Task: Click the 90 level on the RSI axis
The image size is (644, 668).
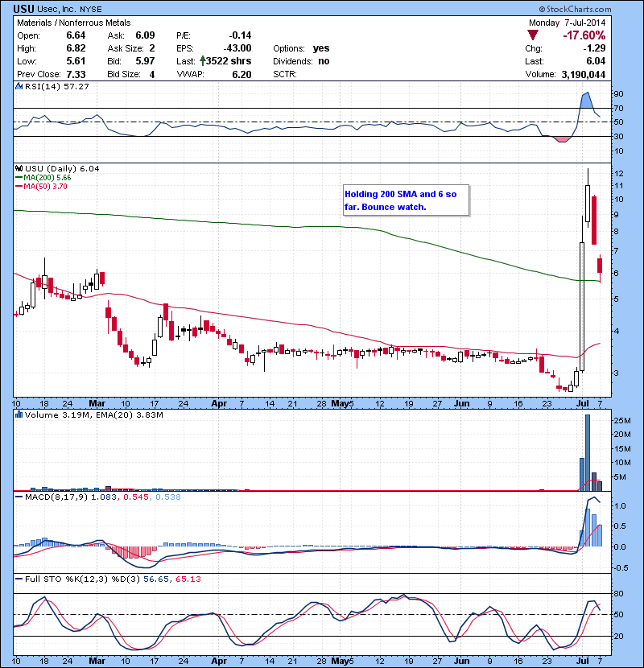Action: point(618,93)
